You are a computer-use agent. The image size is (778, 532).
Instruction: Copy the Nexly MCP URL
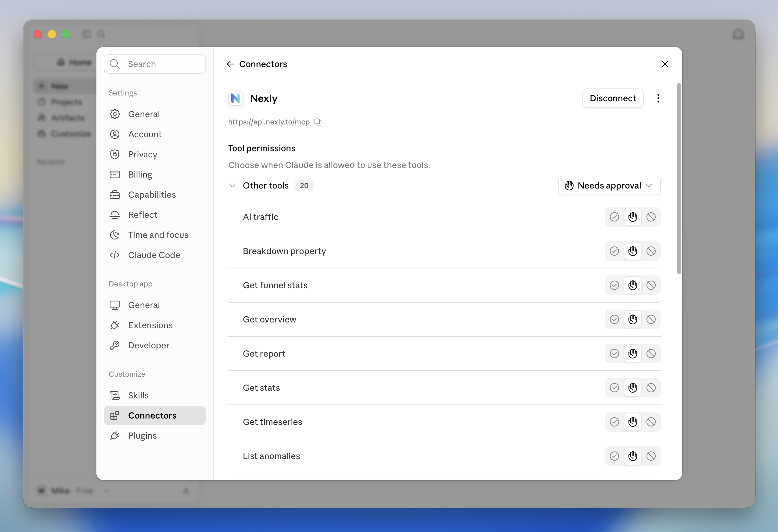pyautogui.click(x=318, y=122)
